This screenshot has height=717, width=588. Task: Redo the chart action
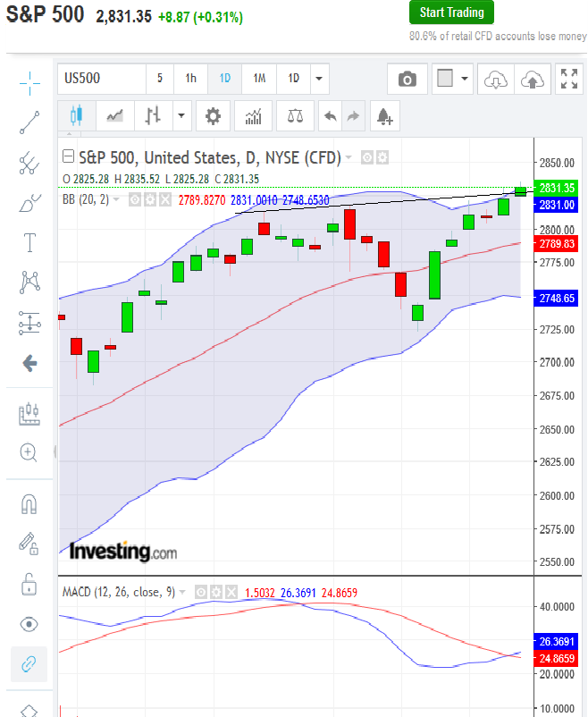[x=354, y=115]
